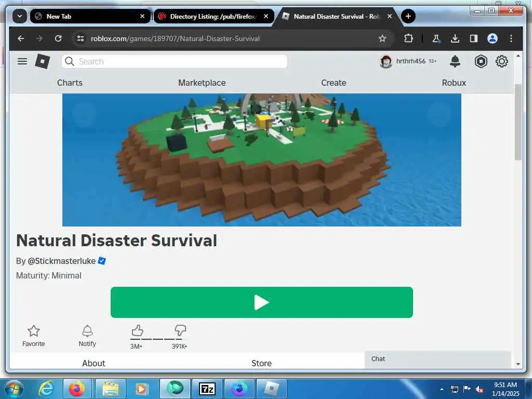Click the address bar URL
Screen dimensions: 532x399
175,38
